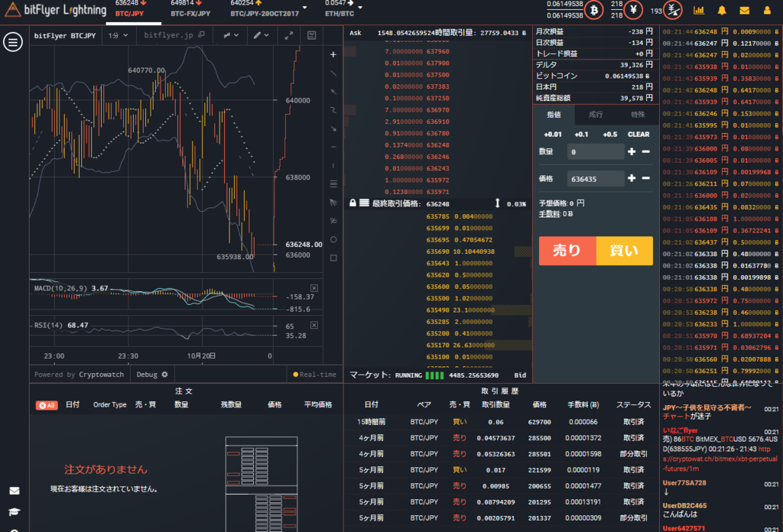Open the Bitcoin balance icon

click(594, 10)
